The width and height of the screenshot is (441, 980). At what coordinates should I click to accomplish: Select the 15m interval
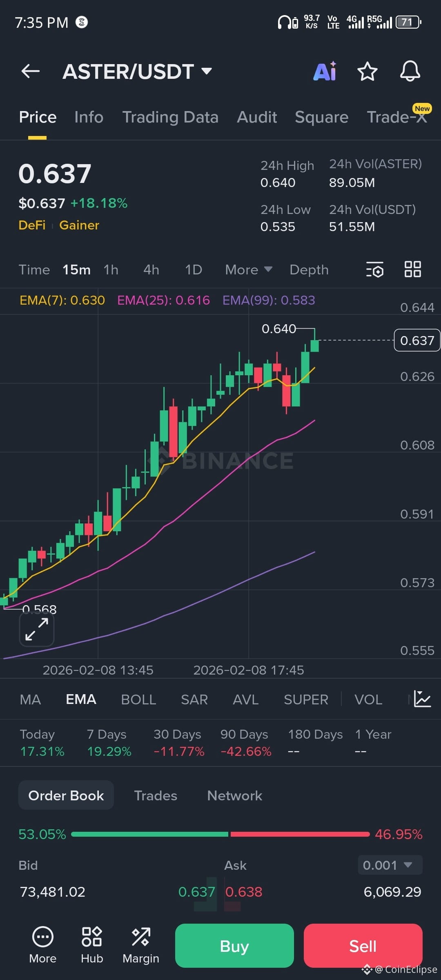(x=76, y=269)
